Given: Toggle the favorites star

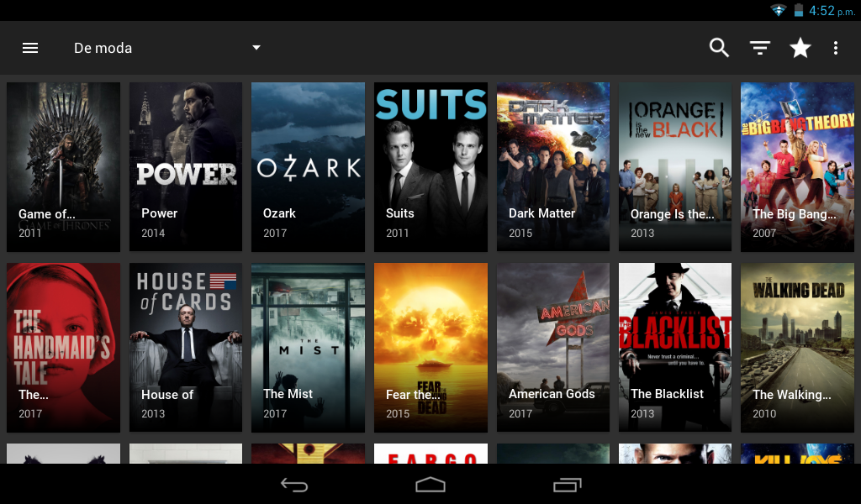Looking at the screenshot, I should pyautogui.click(x=800, y=48).
